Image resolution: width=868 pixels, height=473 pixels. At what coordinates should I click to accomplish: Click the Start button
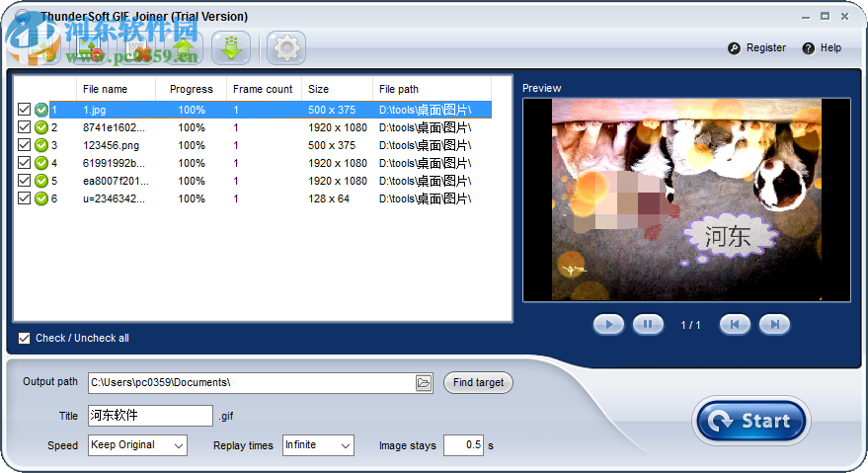pos(751,421)
